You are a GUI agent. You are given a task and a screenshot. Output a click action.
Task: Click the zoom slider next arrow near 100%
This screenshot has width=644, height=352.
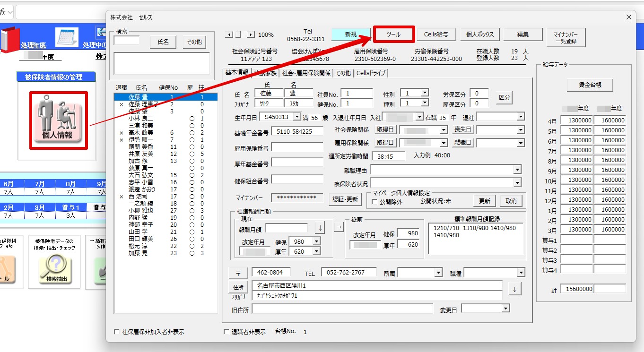[251, 34]
